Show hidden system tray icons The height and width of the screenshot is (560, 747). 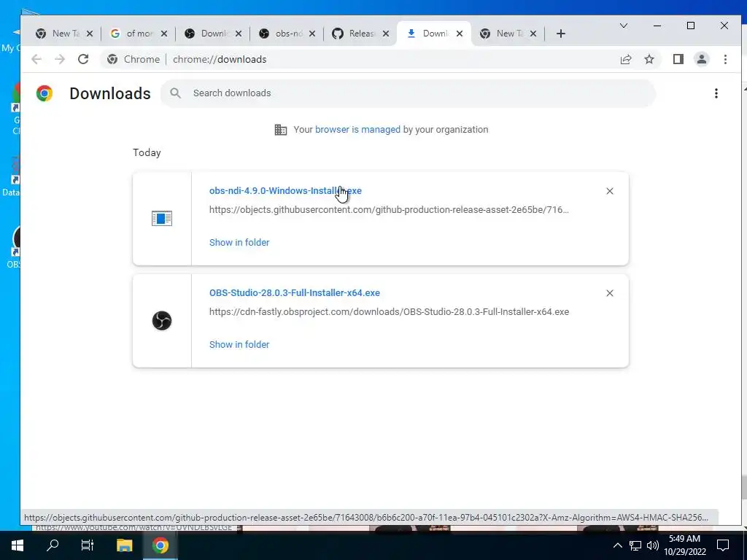617,545
